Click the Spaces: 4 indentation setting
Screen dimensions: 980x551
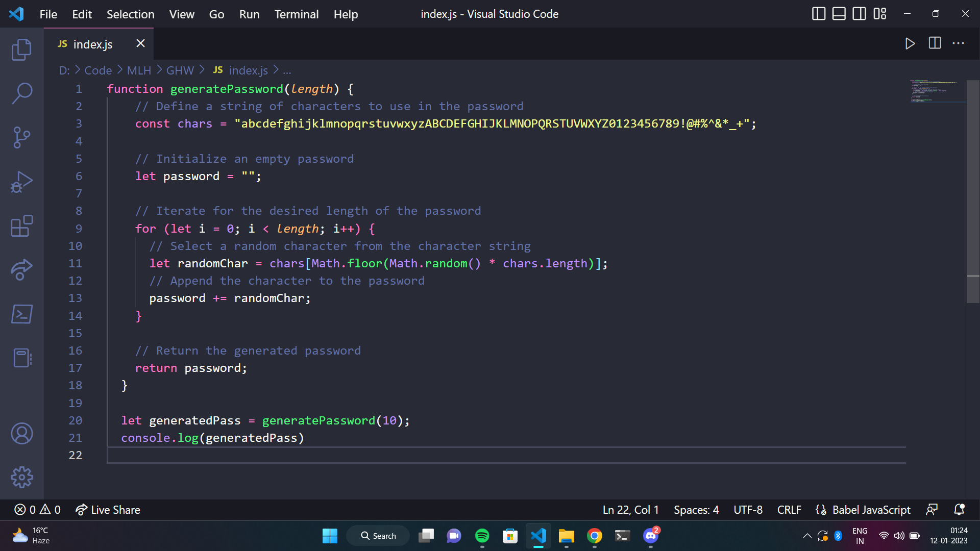coord(696,510)
